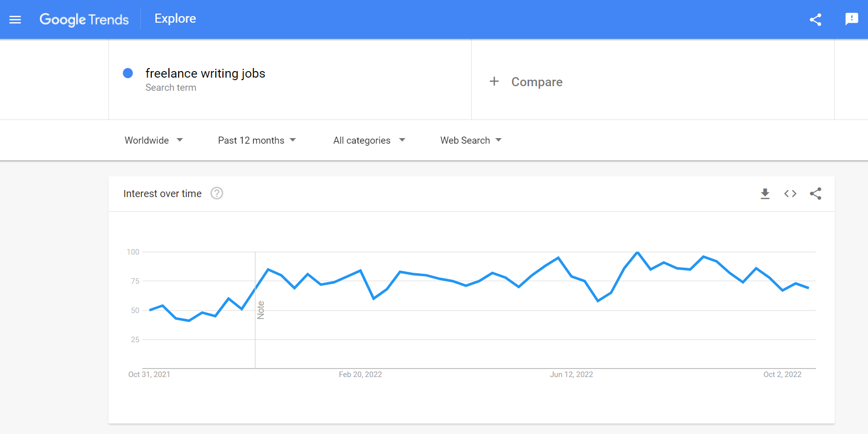Click the Feb 20, 2022 axis label
Viewport: 868px width, 434px height.
(x=360, y=375)
